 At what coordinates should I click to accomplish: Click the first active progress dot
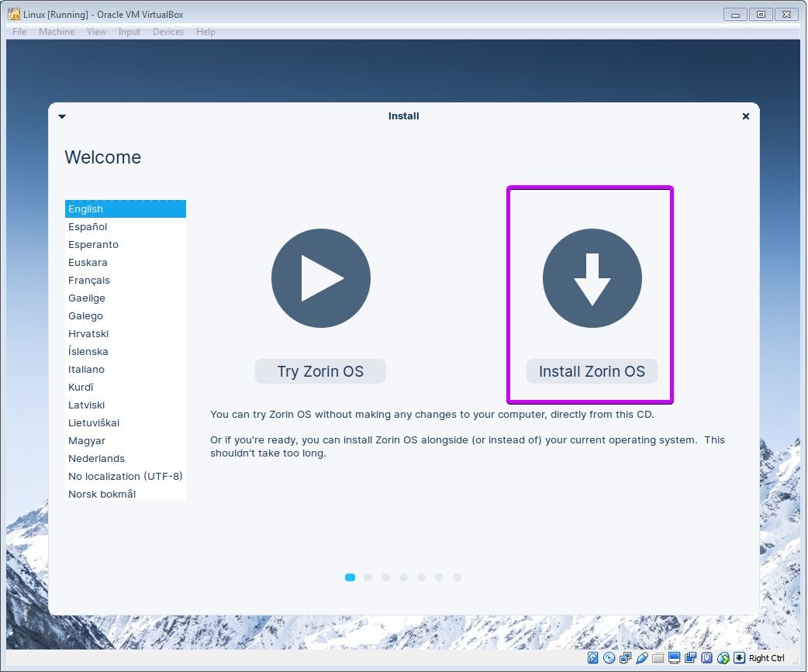[x=350, y=577]
